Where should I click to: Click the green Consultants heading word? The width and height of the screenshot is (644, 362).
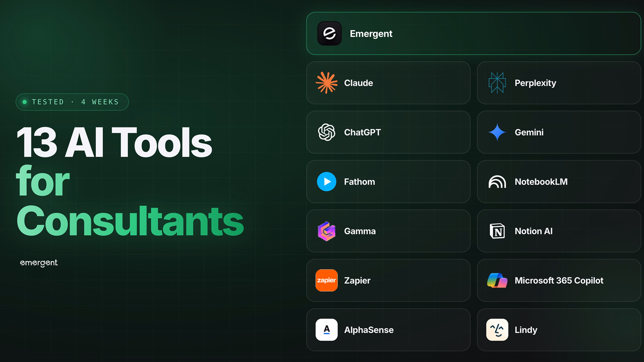click(130, 221)
